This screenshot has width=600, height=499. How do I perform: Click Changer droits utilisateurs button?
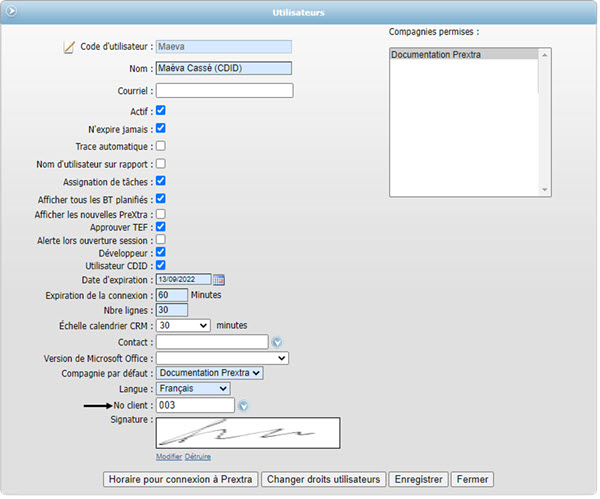(323, 480)
